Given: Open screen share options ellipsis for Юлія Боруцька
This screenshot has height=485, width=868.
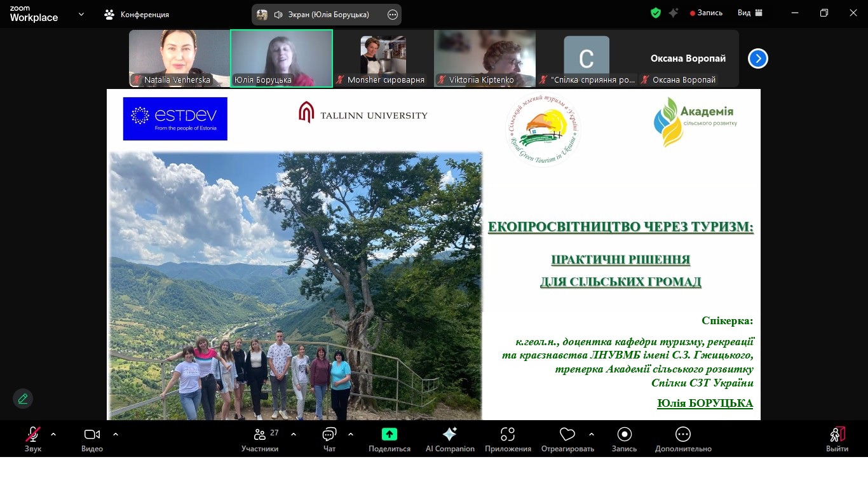Looking at the screenshot, I should (392, 15).
